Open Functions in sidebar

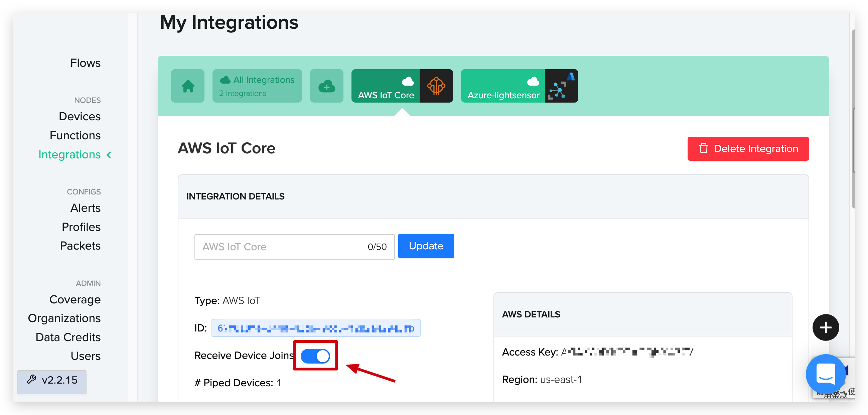click(x=75, y=136)
